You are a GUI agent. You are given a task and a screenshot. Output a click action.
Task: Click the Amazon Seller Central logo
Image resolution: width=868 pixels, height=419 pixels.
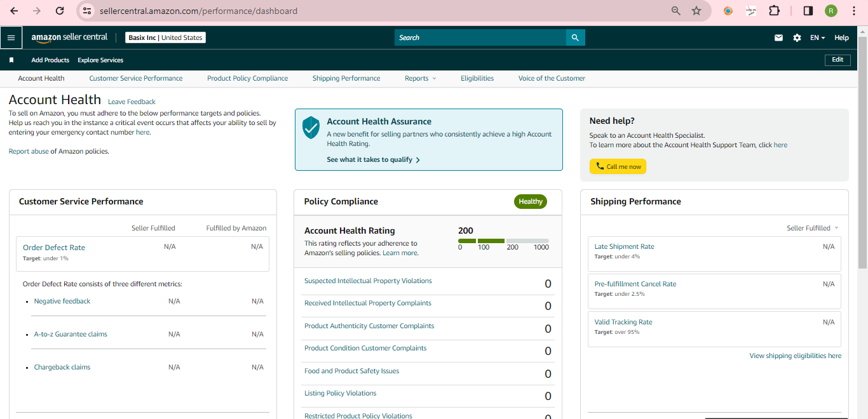point(70,37)
